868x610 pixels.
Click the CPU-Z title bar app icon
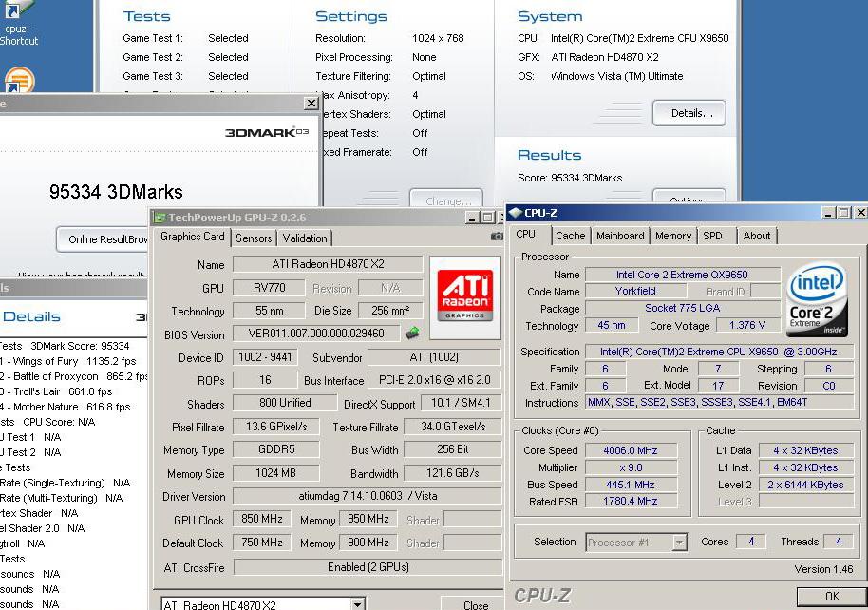click(x=516, y=213)
